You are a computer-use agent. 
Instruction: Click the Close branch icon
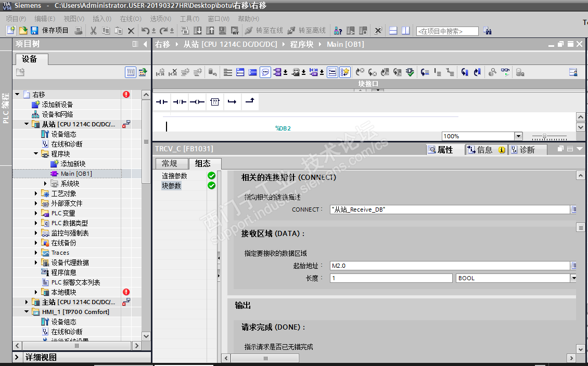tap(250, 101)
